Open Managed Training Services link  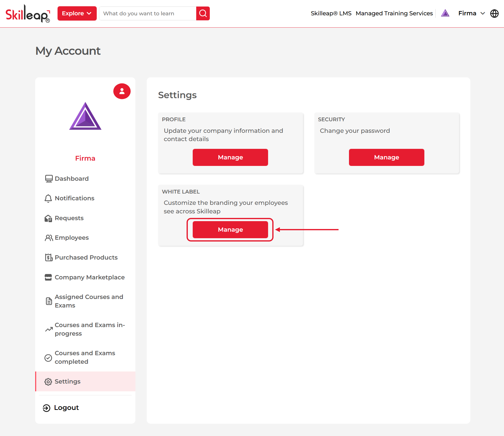[394, 13]
